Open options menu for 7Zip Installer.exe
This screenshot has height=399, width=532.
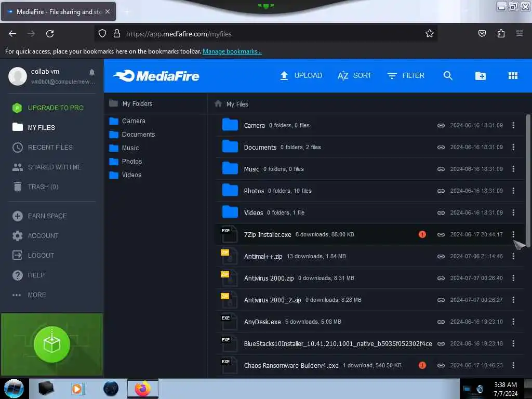[x=513, y=234]
